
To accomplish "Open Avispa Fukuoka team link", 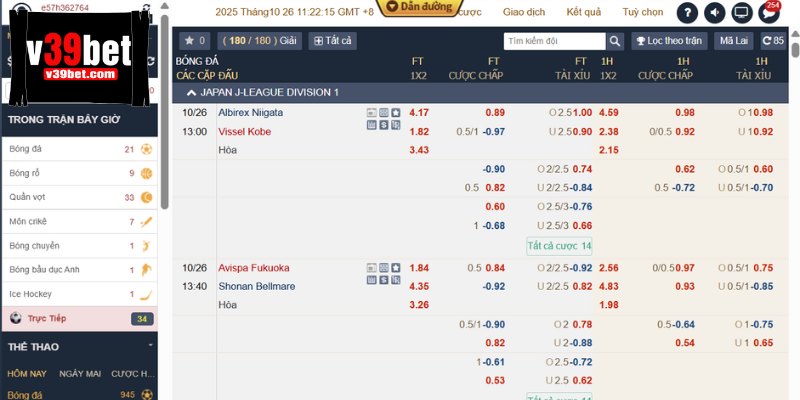I will [x=254, y=268].
